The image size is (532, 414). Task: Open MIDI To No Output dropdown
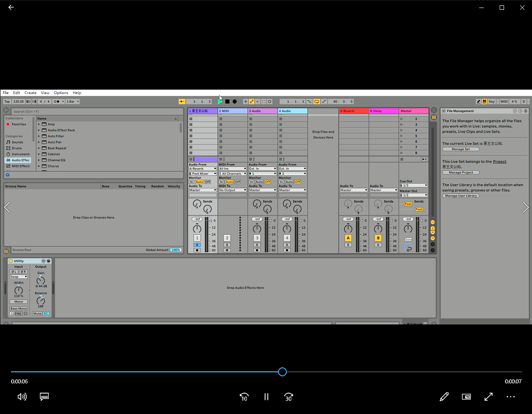tap(232, 190)
